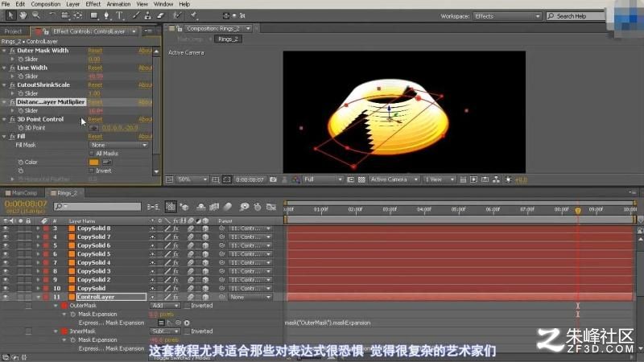Select the Clone Stamp tool
This screenshot has height=362, width=644.
click(x=148, y=15)
